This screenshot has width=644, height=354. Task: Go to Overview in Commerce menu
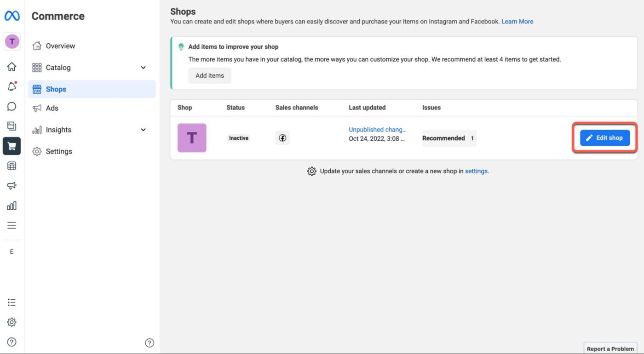60,46
